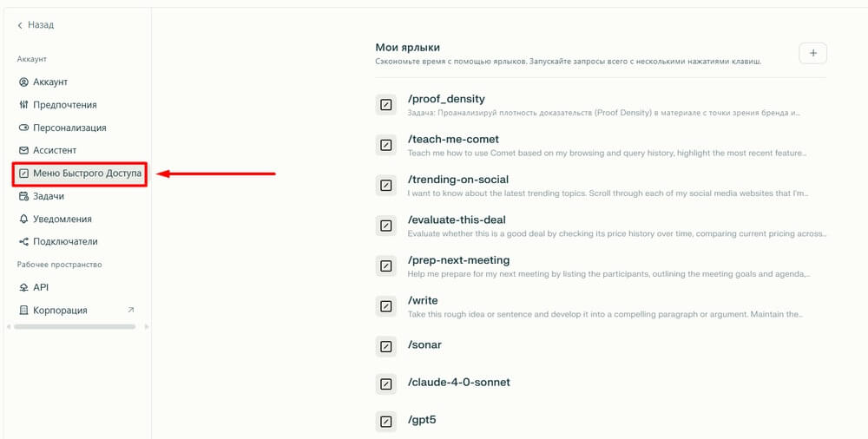
Task: Click edit icon beside /trending-on-social
Action: click(x=386, y=186)
